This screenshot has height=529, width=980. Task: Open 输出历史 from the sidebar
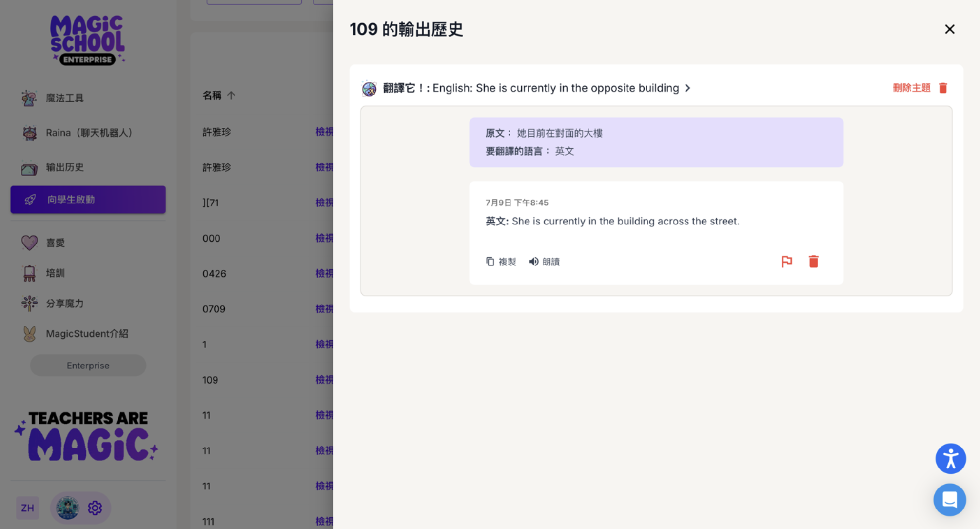(x=64, y=167)
